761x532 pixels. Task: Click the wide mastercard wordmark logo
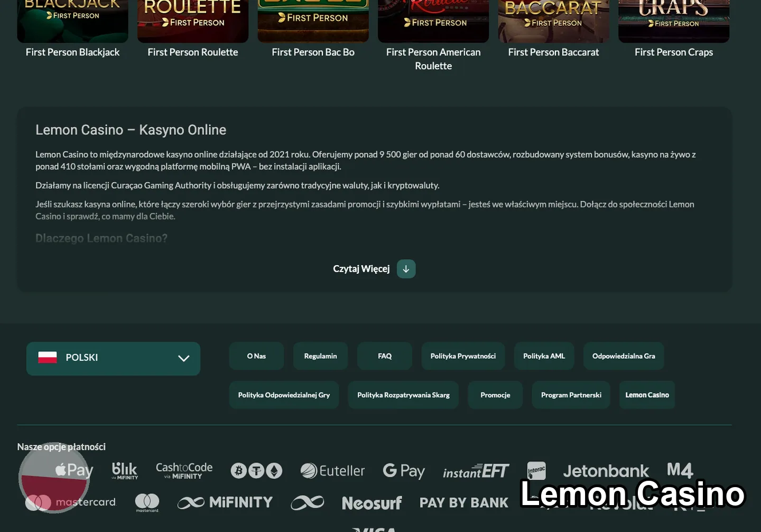[x=70, y=502]
